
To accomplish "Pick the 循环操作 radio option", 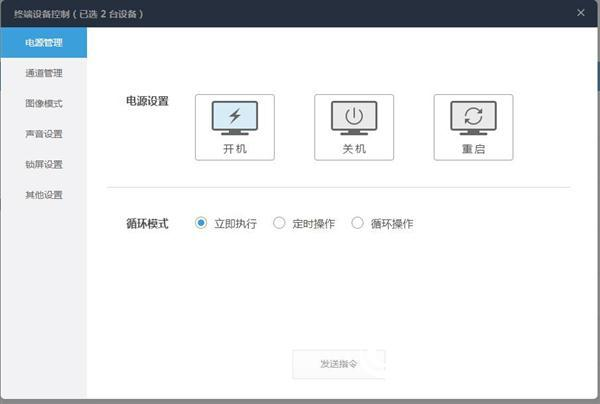I will point(357,223).
